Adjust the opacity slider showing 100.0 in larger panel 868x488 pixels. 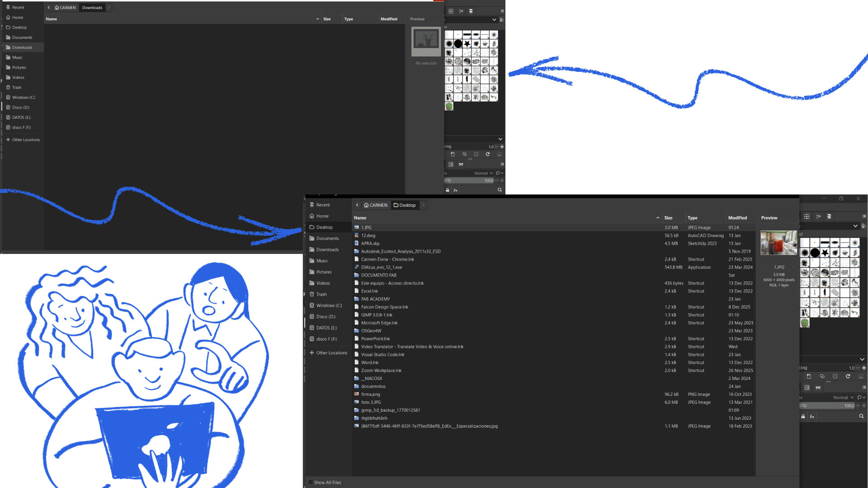point(827,406)
